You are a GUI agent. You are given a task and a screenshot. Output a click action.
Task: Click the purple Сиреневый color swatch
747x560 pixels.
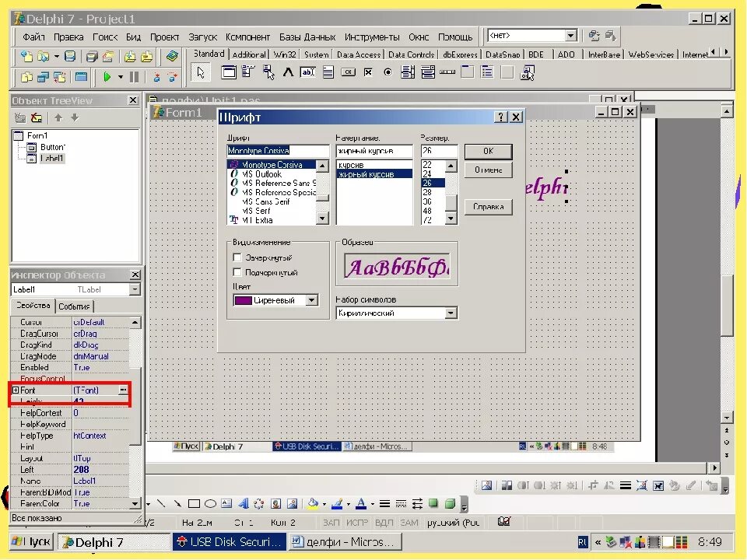point(243,300)
